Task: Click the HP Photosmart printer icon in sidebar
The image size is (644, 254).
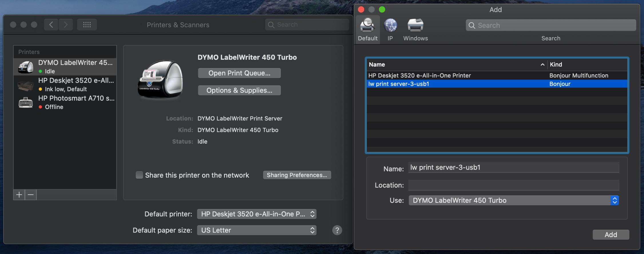Action: coord(26,102)
